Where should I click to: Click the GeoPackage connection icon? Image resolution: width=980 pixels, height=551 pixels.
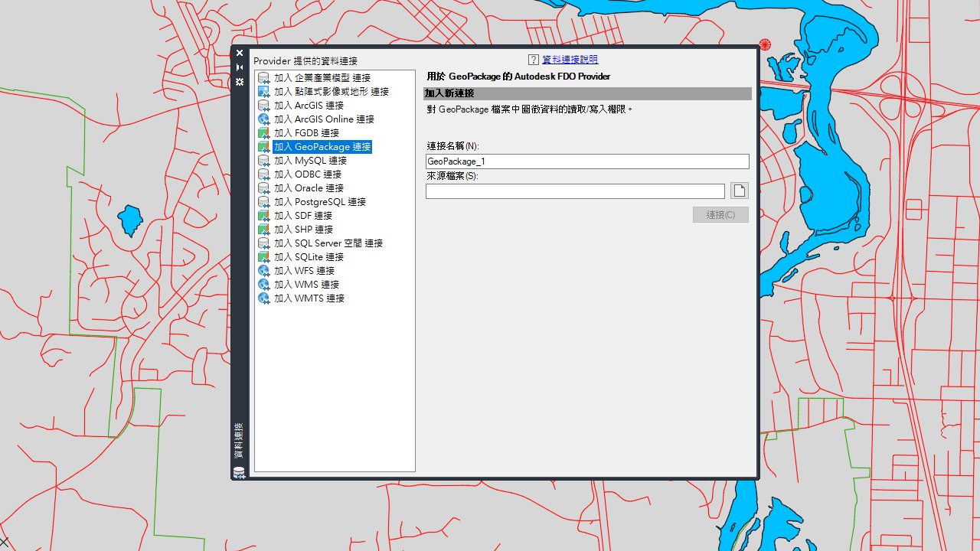coord(263,147)
